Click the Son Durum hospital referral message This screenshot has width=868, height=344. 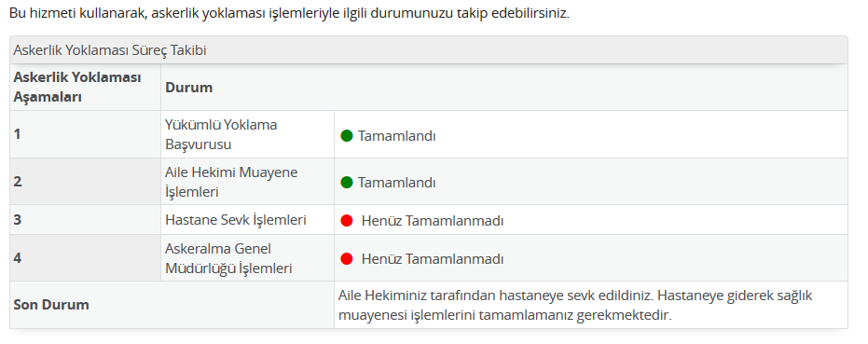click(x=575, y=305)
